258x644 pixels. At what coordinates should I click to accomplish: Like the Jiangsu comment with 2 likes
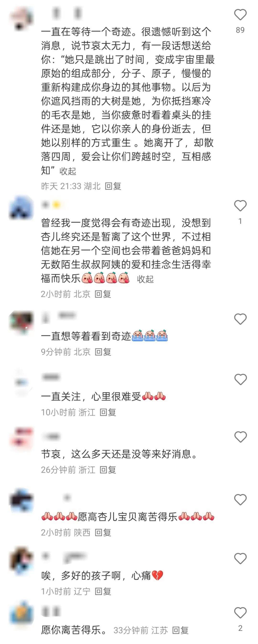coord(240,613)
